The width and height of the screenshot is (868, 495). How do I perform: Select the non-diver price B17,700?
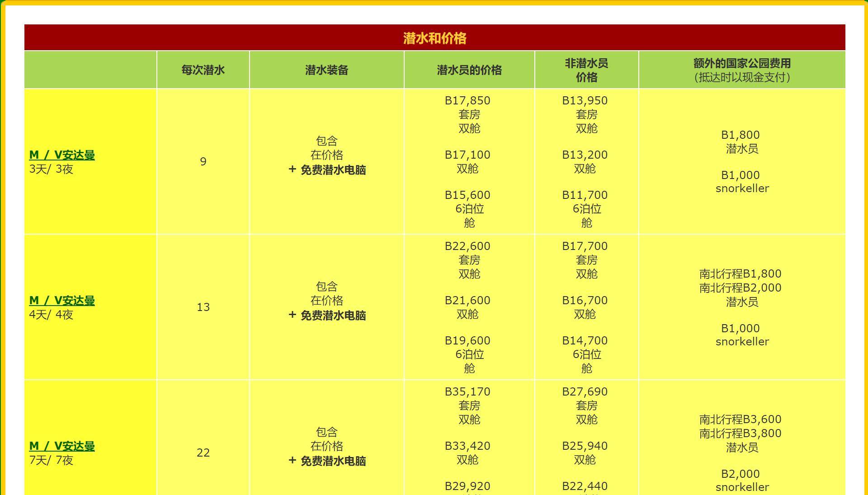pos(585,246)
